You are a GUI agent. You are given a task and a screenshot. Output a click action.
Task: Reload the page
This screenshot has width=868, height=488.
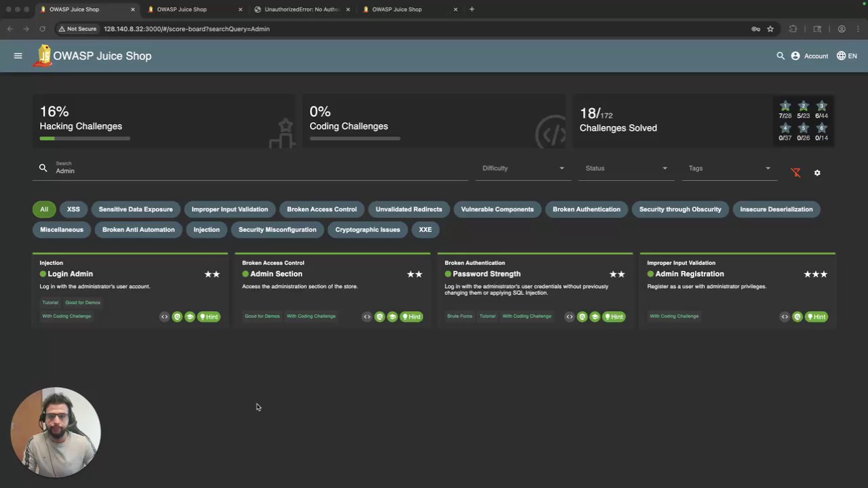(x=42, y=29)
